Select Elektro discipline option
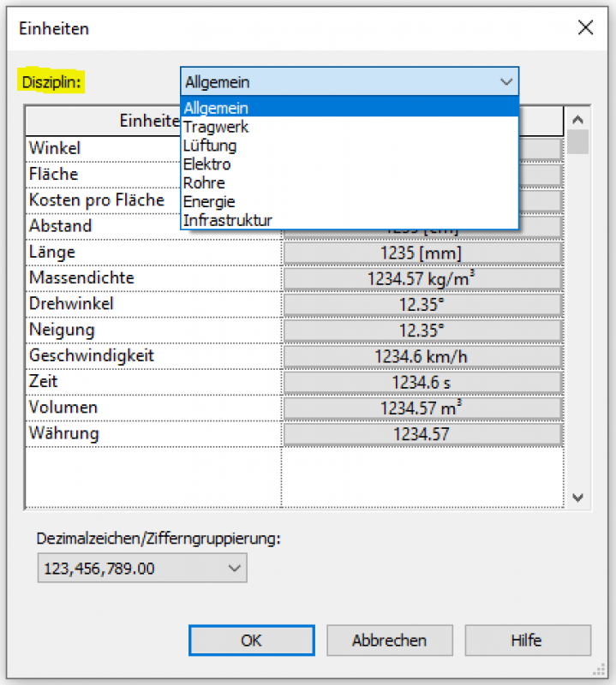616x685 pixels. [x=207, y=164]
